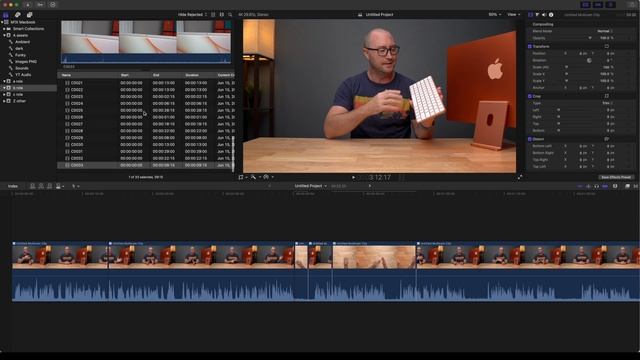Viewport: 640px width, 360px height.
Task: Collapse the MTX Macbook library
Action: click(x=2, y=22)
